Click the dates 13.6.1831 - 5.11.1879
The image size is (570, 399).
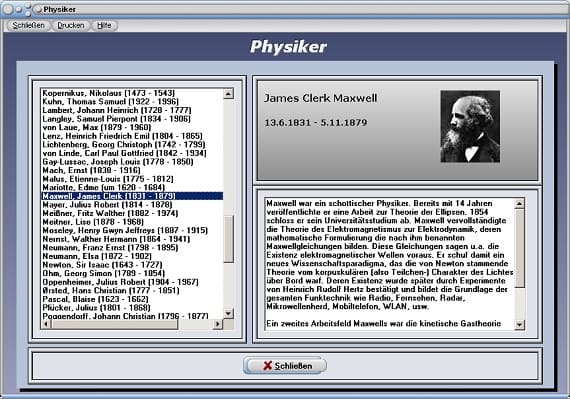click(x=316, y=123)
